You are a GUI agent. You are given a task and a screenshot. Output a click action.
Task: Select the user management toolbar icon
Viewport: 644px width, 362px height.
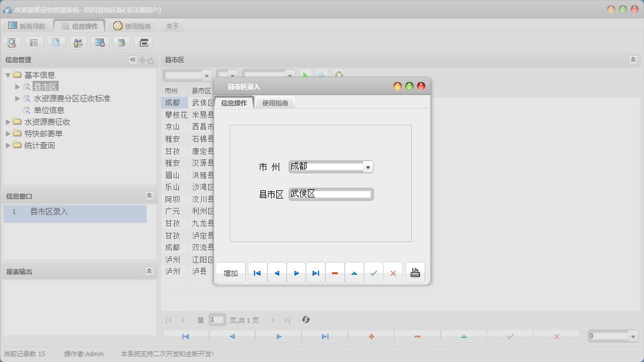(78, 42)
